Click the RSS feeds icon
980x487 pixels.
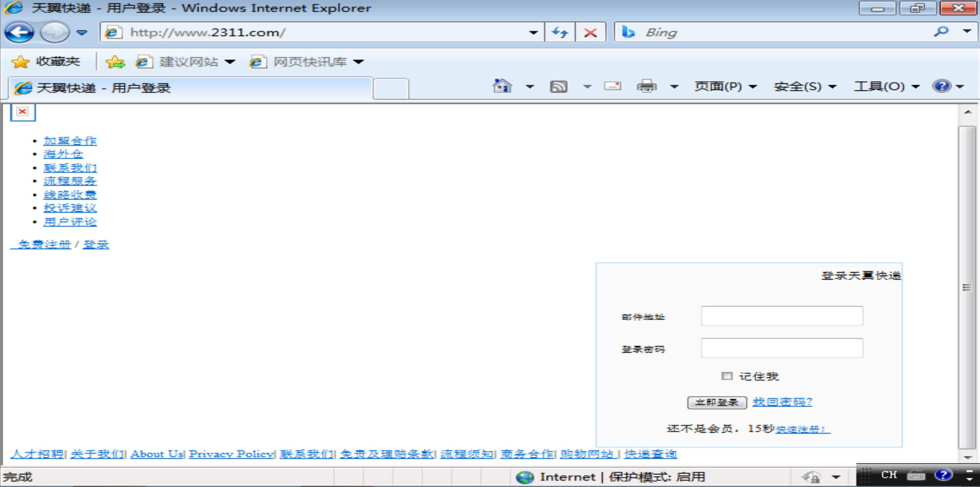click(x=558, y=87)
